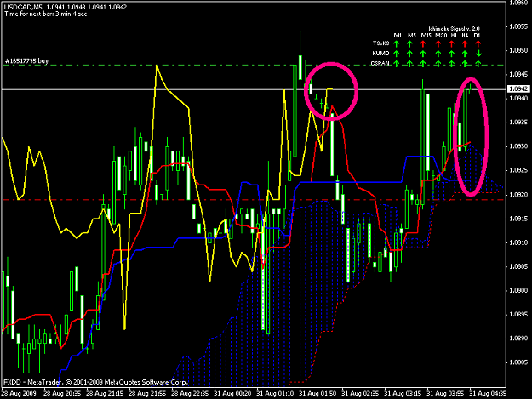The image size is (532, 399).
Task: Click the M1 timeframe column header
Action: [398, 35]
